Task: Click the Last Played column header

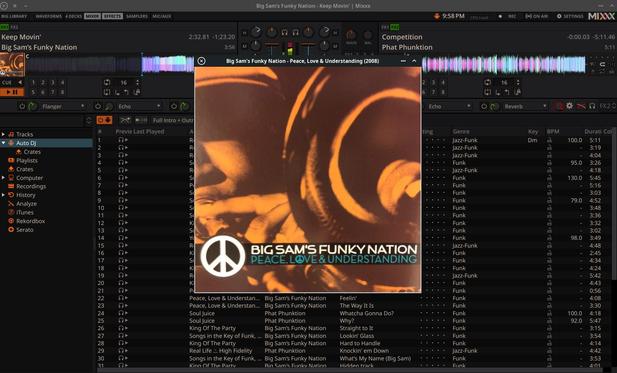Action: pos(149,131)
